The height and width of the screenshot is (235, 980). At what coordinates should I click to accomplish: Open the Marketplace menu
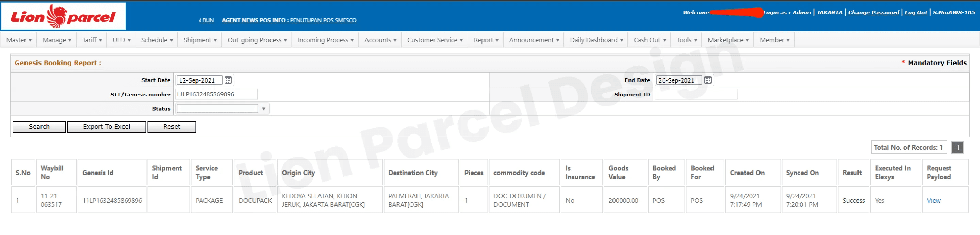pyautogui.click(x=728, y=40)
